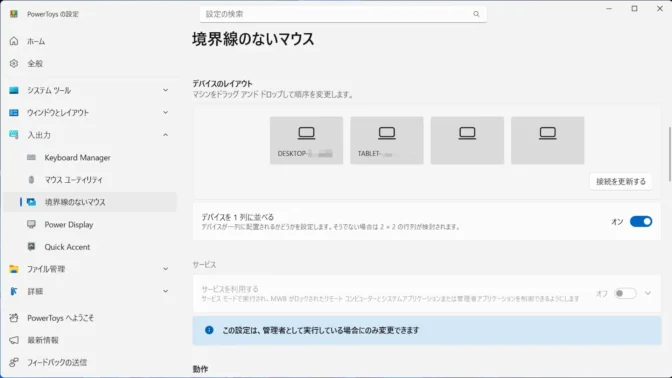Expand the System Tools section chevron
The image size is (672, 378).
coord(165,90)
